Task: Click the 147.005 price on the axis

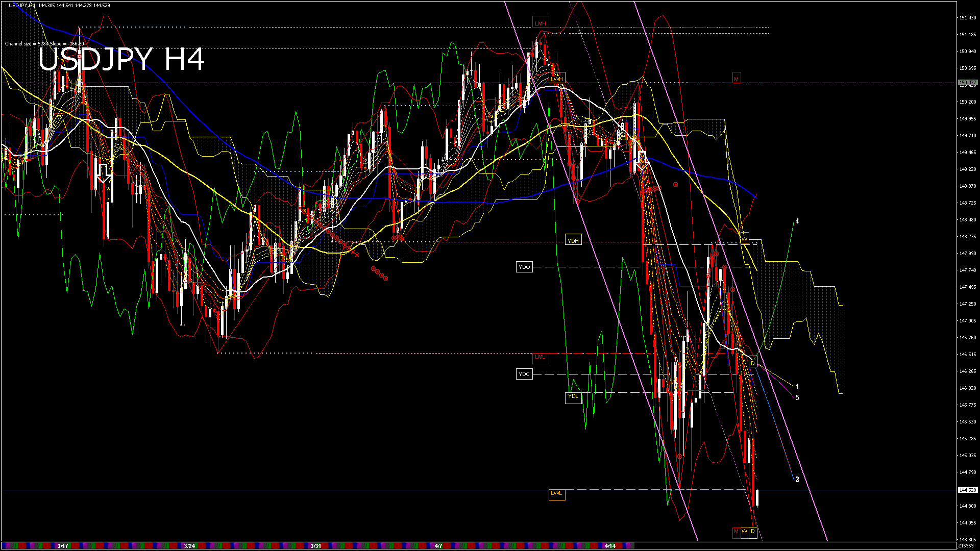Action: [x=968, y=321]
